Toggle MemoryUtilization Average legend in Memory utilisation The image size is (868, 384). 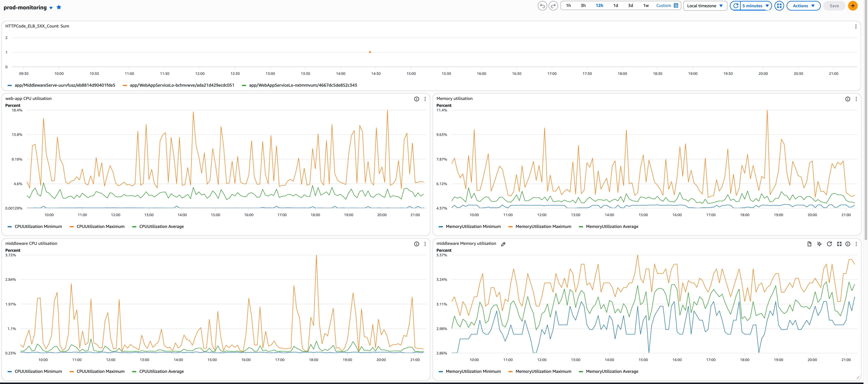612,227
